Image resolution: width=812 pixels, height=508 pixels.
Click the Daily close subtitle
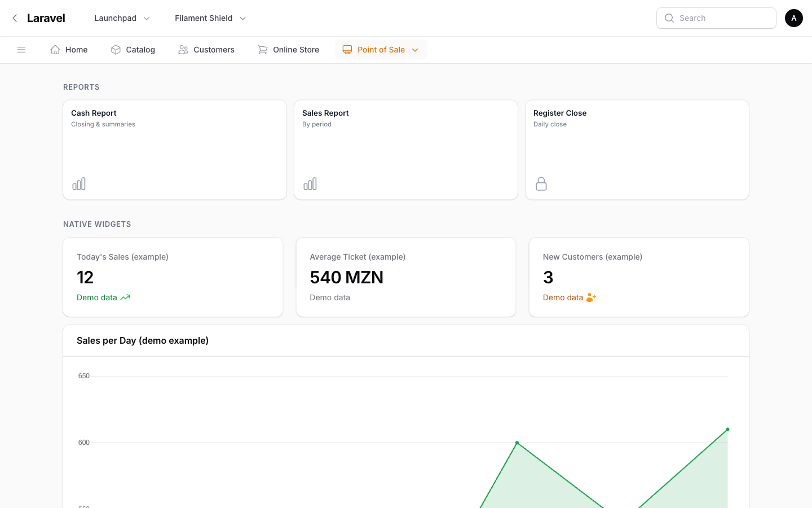click(x=550, y=124)
